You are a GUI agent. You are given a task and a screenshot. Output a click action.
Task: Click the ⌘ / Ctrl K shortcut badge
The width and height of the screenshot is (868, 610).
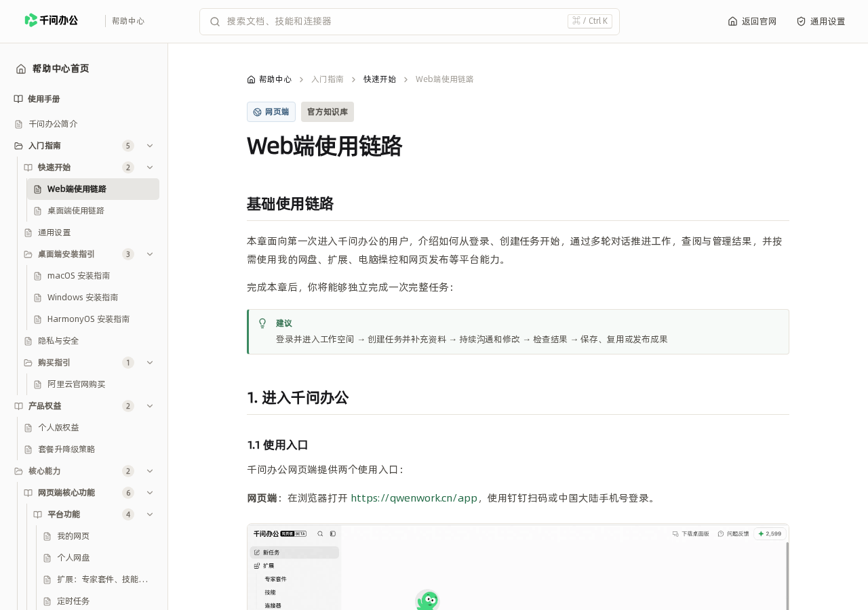[590, 21]
